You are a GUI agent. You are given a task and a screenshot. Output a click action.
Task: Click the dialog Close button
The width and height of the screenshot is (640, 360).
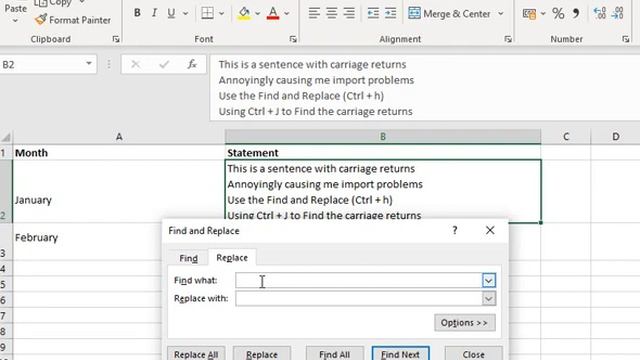tap(473, 353)
